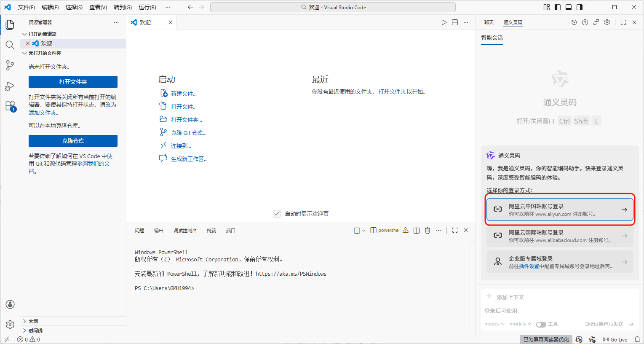Open title bar overflow menu ellipsis
The image size is (644, 344).
click(x=168, y=7)
